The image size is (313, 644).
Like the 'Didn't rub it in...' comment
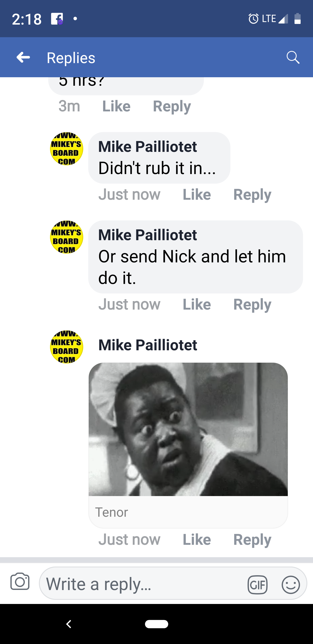[197, 194]
